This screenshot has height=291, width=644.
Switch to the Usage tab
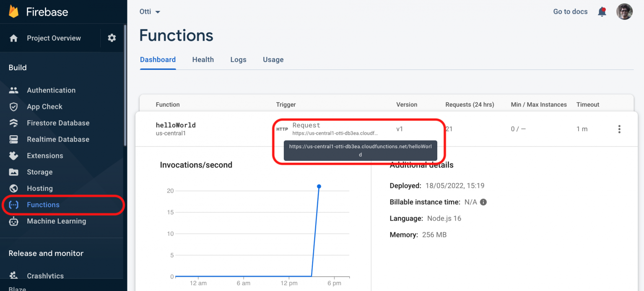tap(273, 60)
